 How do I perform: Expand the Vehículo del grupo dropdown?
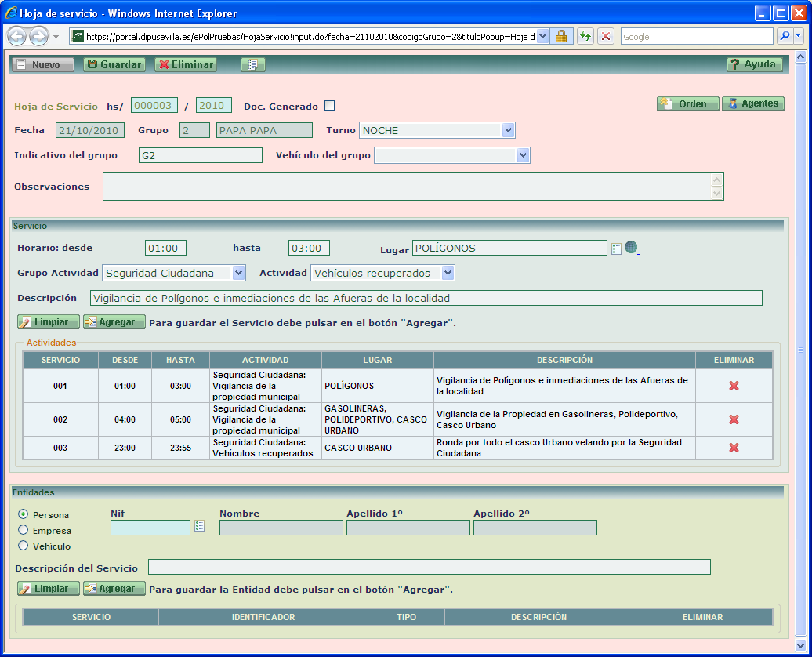click(524, 156)
